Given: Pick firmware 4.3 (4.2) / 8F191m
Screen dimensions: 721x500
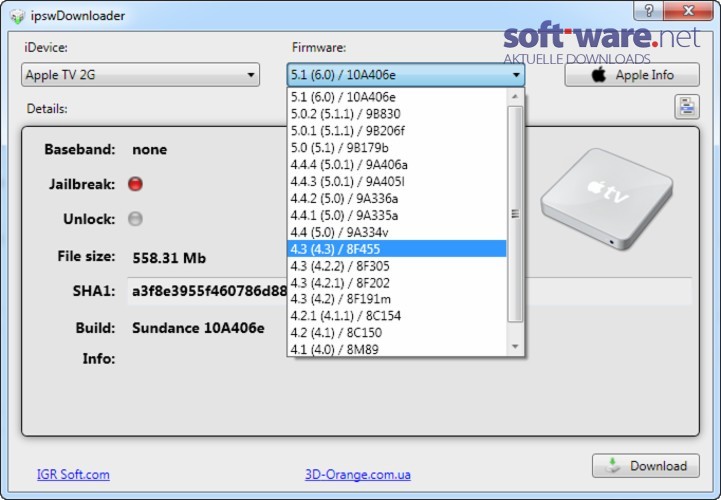Looking at the screenshot, I should (397, 299).
